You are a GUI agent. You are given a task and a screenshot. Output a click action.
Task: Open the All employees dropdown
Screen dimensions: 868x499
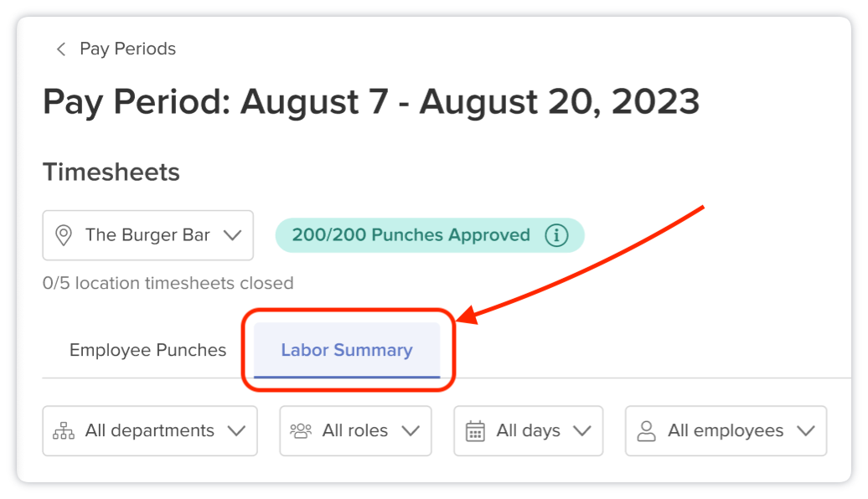[x=726, y=431]
